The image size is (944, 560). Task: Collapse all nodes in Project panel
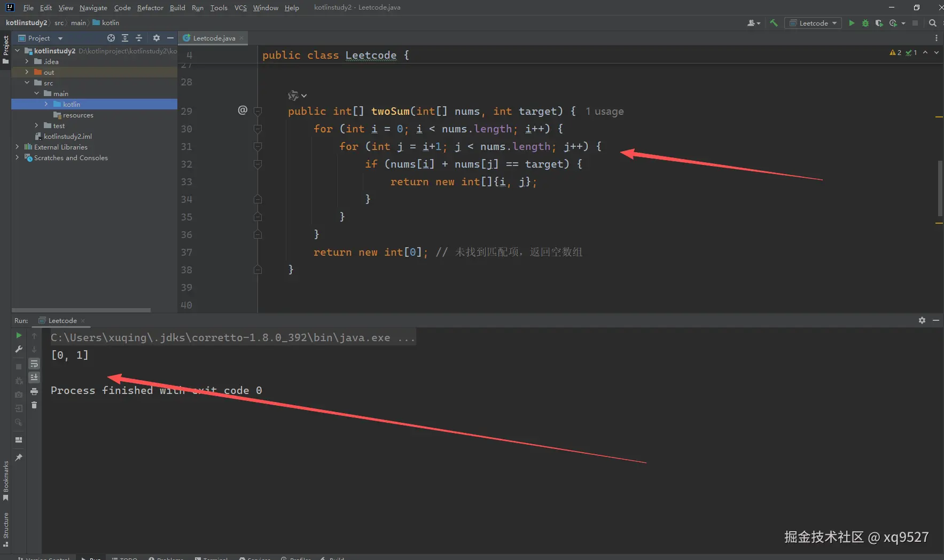(x=139, y=38)
